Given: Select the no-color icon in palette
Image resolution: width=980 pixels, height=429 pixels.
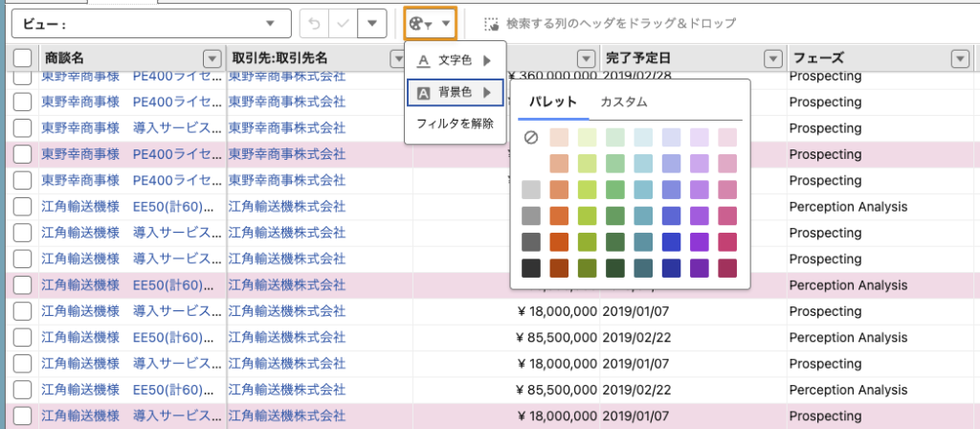Looking at the screenshot, I should click(x=531, y=138).
